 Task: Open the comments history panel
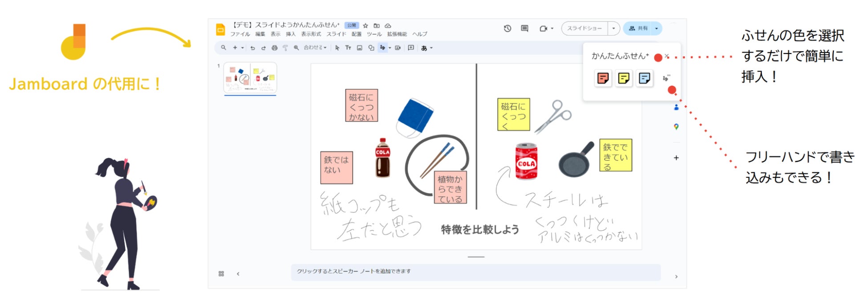point(525,28)
